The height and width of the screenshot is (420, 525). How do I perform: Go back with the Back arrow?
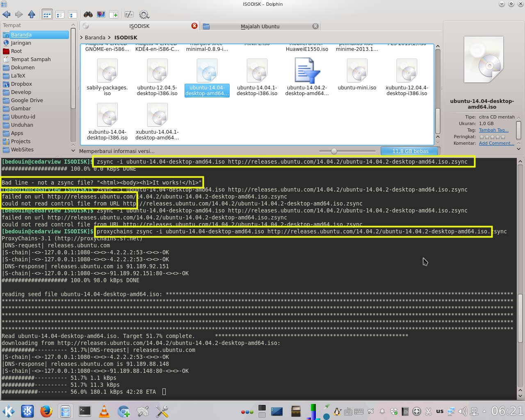7,14
